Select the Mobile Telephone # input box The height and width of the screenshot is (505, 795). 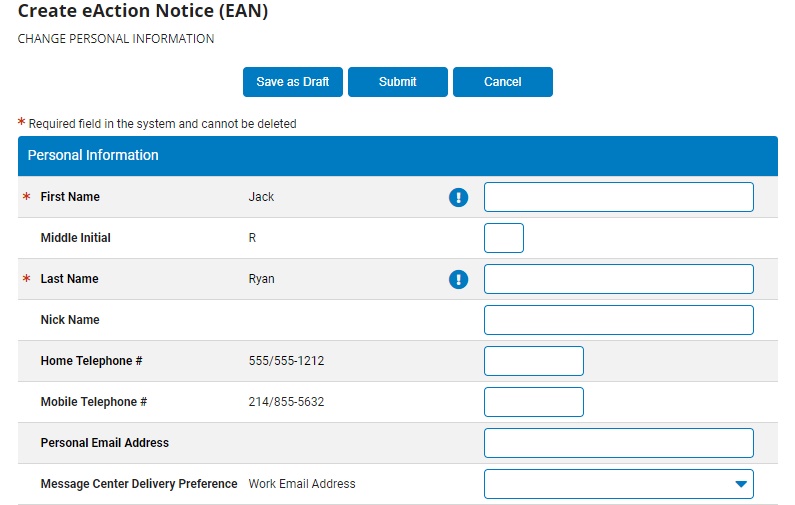[x=533, y=402]
